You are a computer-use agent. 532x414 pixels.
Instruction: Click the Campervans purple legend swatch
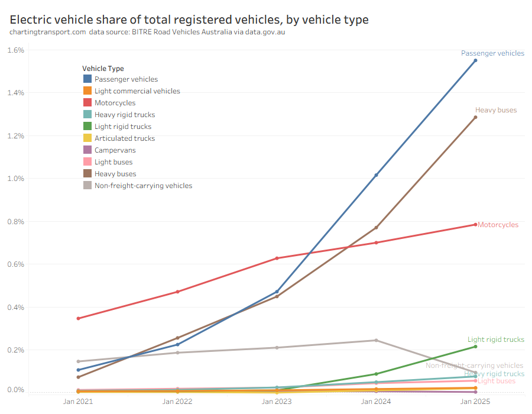coord(87,150)
